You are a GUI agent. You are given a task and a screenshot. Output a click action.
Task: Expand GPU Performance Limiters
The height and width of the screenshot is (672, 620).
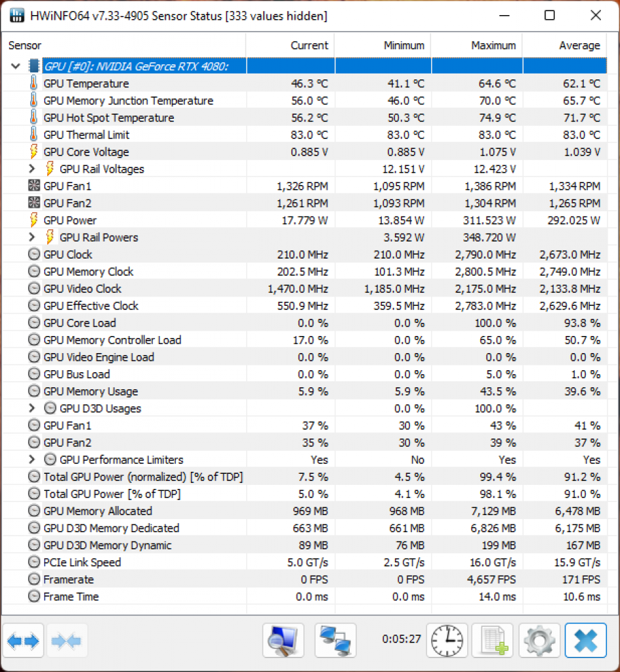pyautogui.click(x=31, y=459)
